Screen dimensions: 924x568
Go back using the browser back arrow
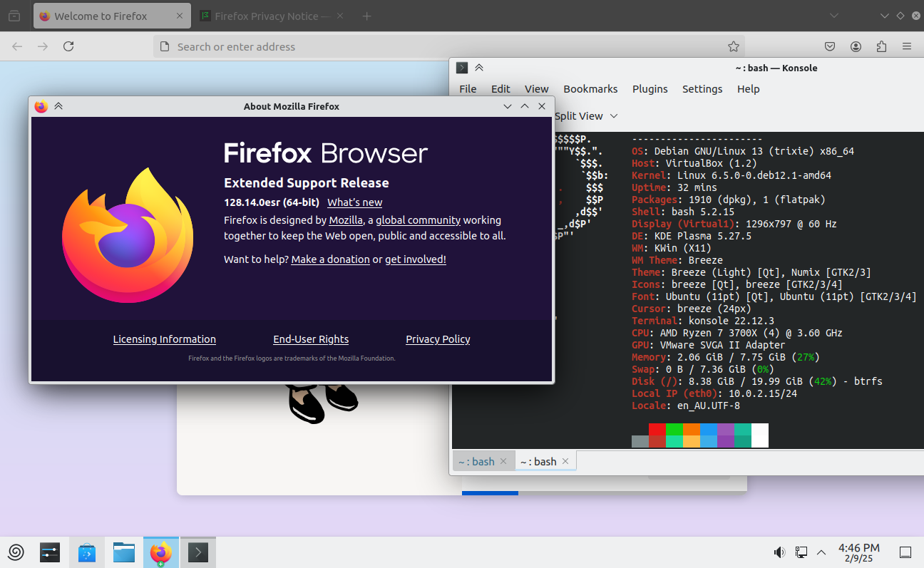tap(17, 46)
